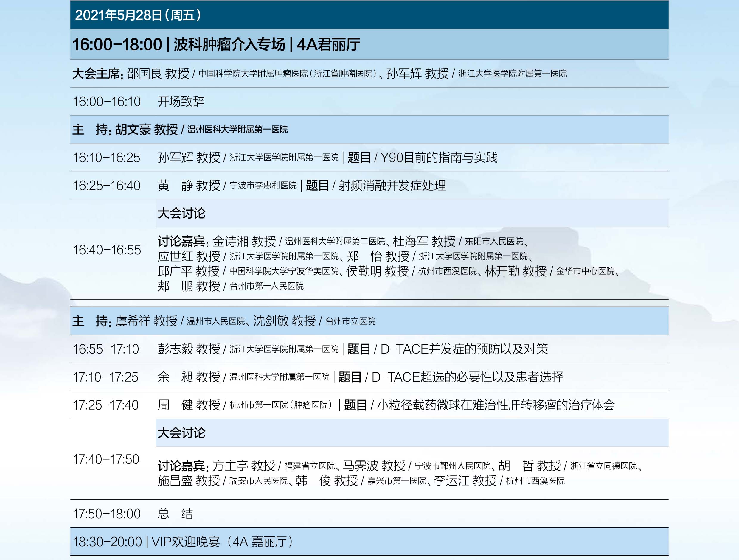Click 台州市立医院 affiliation
Image resolution: width=739 pixels, height=560 pixels.
350,321
